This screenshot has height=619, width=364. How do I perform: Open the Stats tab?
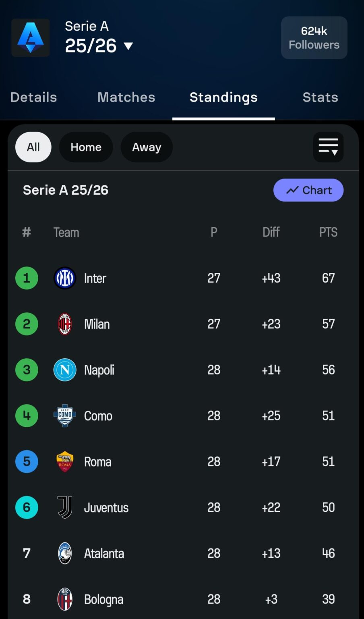coord(320,97)
